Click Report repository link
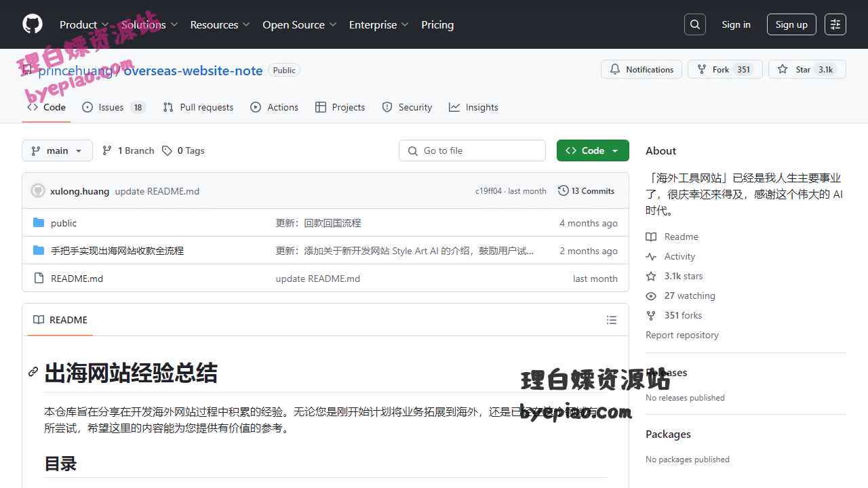Image resolution: width=868 pixels, height=488 pixels. coord(682,335)
